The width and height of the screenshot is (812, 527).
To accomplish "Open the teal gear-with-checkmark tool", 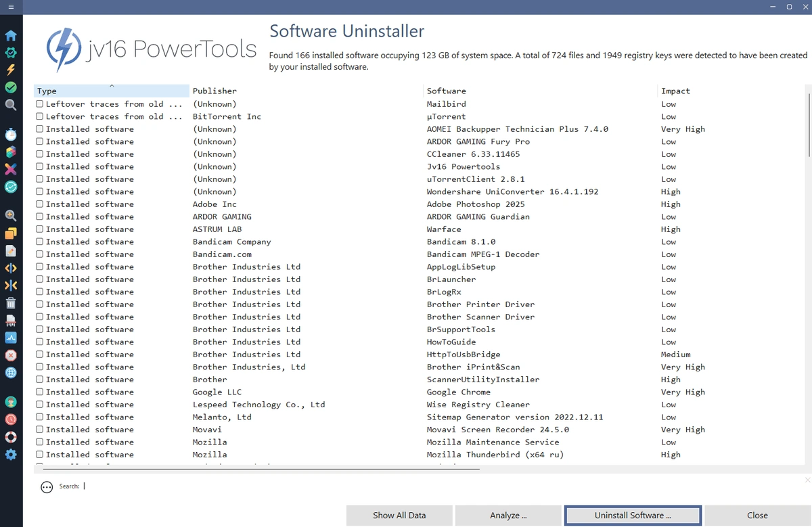I will [11, 53].
